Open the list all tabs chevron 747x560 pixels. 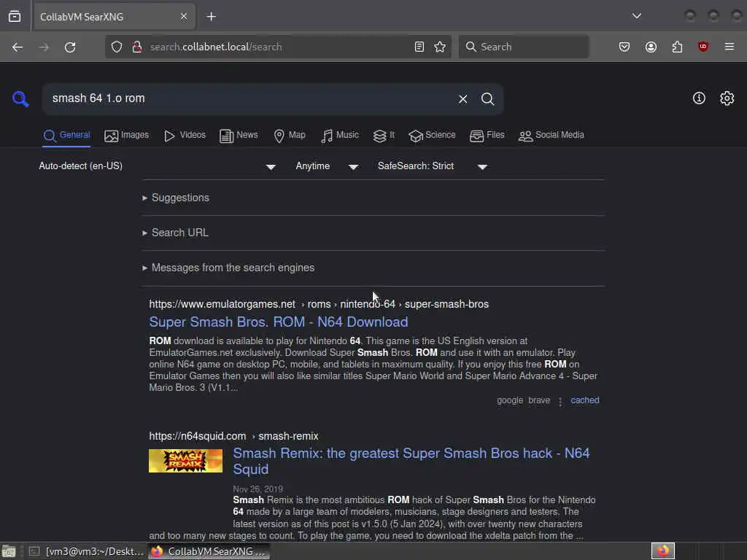636,16
